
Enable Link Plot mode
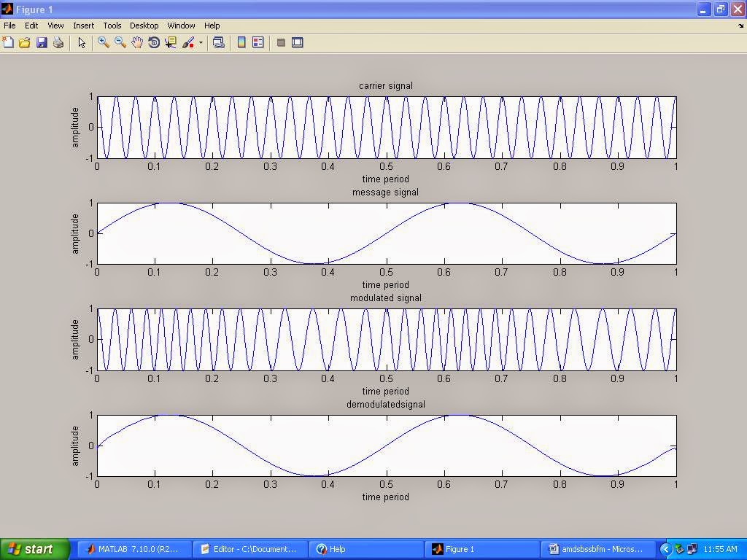(x=219, y=42)
